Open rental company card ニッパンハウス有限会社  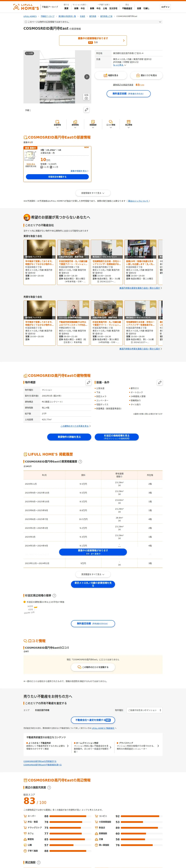tap(140, 262)
